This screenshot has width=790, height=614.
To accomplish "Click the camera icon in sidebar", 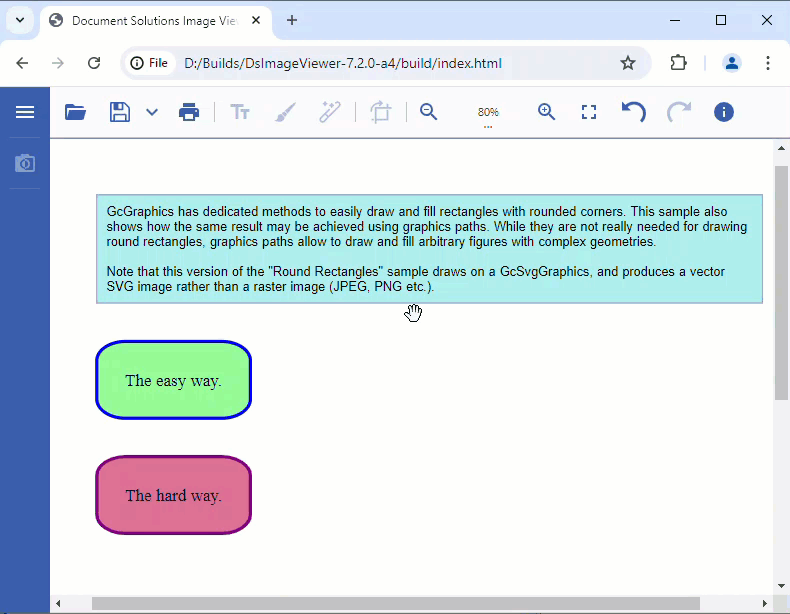I will coord(25,163).
